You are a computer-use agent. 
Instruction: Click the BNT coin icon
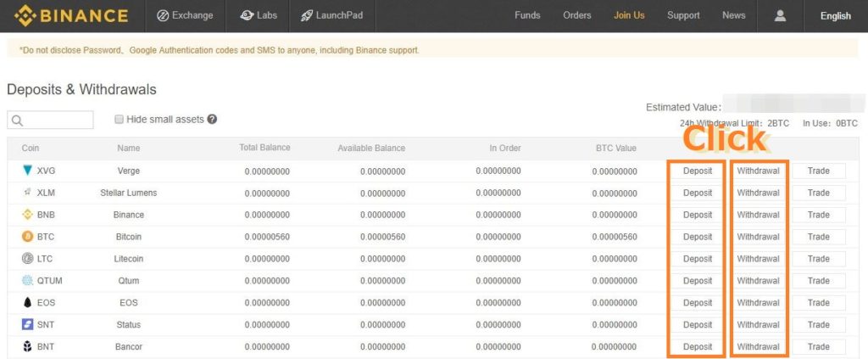pyautogui.click(x=27, y=346)
